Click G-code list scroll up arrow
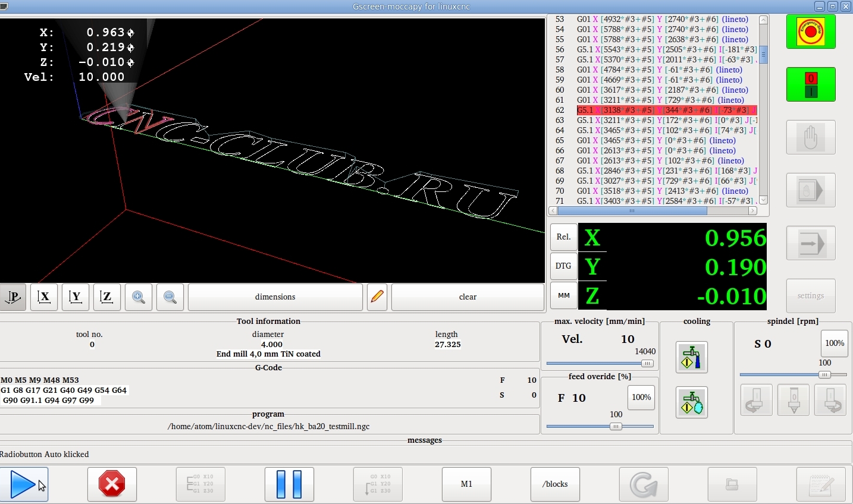The height and width of the screenshot is (504, 853). click(764, 20)
